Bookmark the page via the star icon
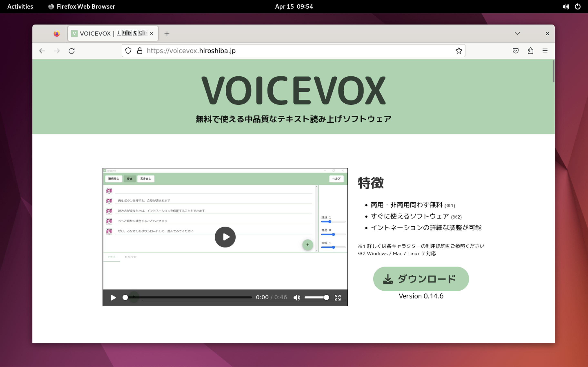 point(459,51)
